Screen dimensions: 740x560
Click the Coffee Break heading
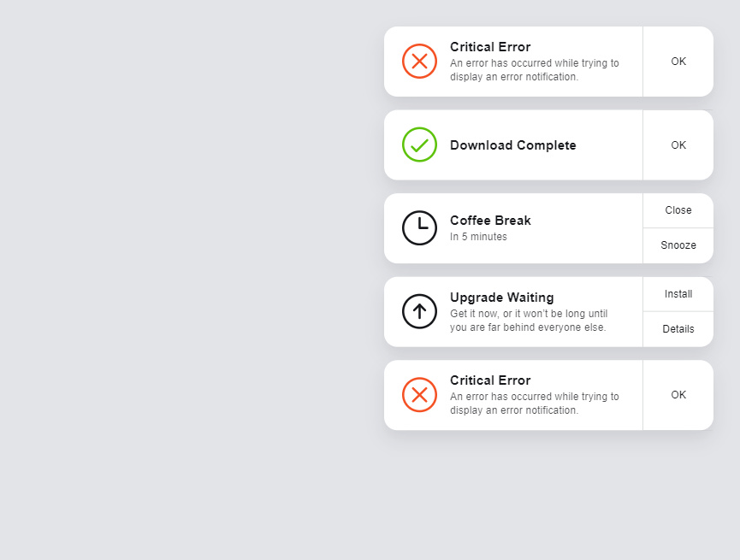pyautogui.click(x=490, y=221)
